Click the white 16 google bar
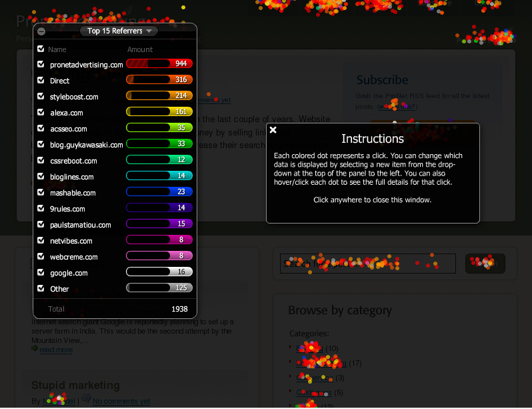 pyautogui.click(x=159, y=272)
